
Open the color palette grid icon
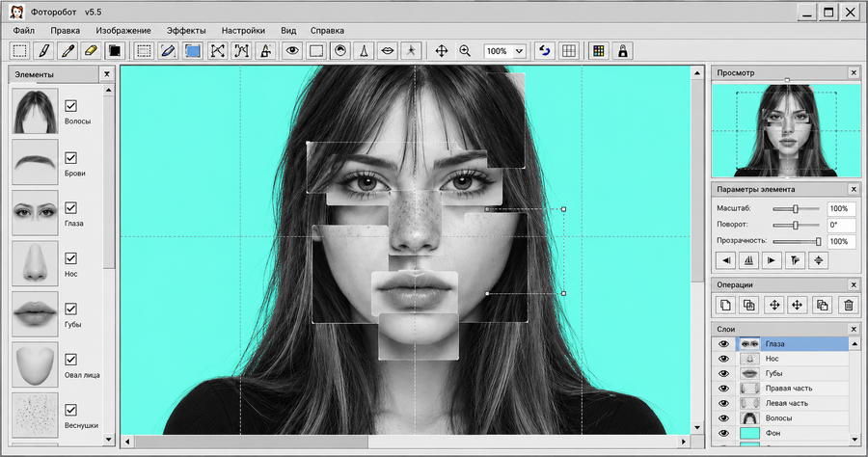598,51
